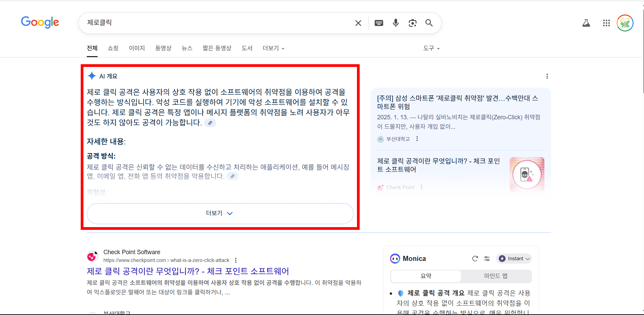
Task: Search by image using Google Lens icon
Action: tap(412, 23)
